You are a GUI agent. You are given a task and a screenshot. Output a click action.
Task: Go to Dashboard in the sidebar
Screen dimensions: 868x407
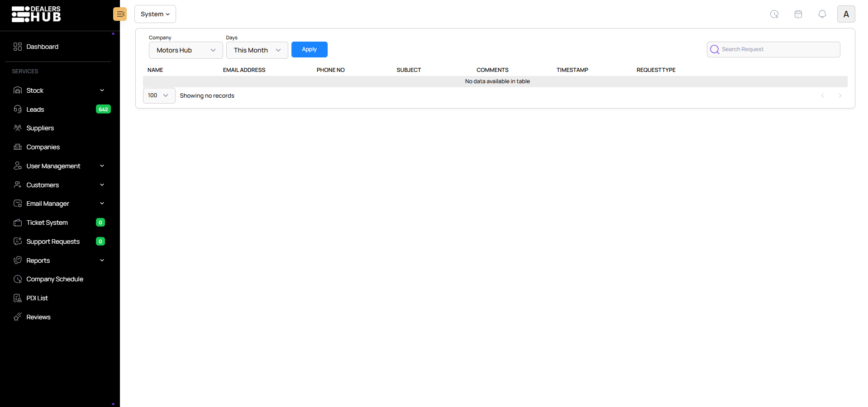click(x=42, y=47)
